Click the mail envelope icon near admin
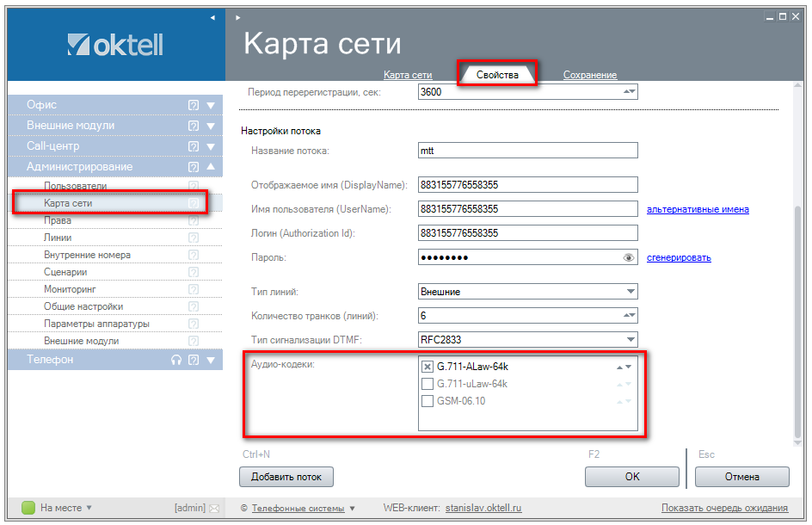 pos(214,508)
